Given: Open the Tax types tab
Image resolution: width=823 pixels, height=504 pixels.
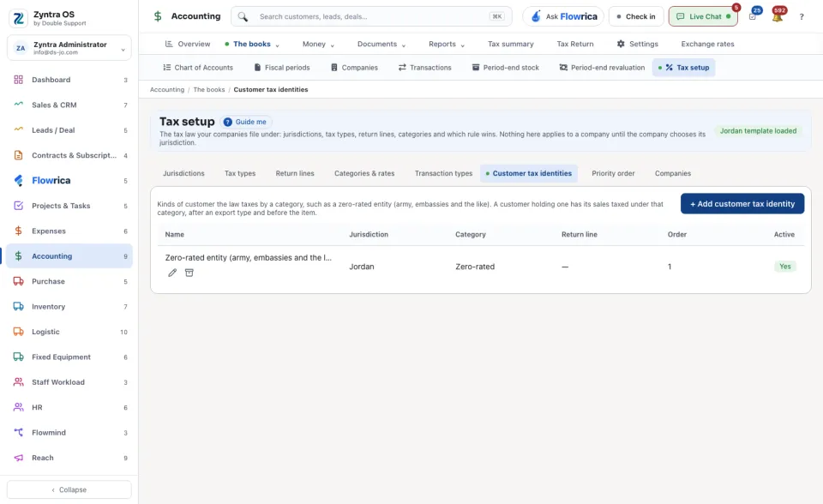Looking at the screenshot, I should click(x=240, y=173).
